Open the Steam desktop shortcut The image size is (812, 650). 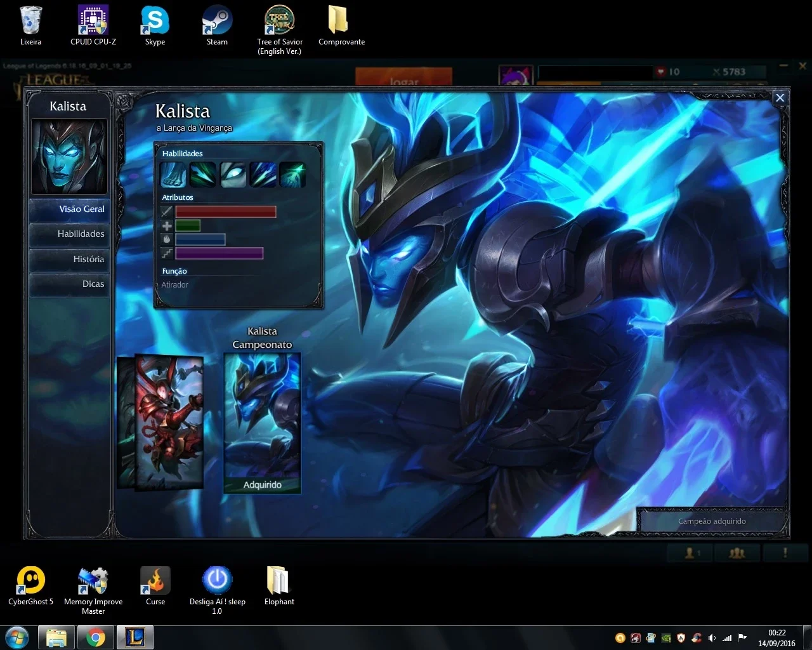pyautogui.click(x=217, y=26)
